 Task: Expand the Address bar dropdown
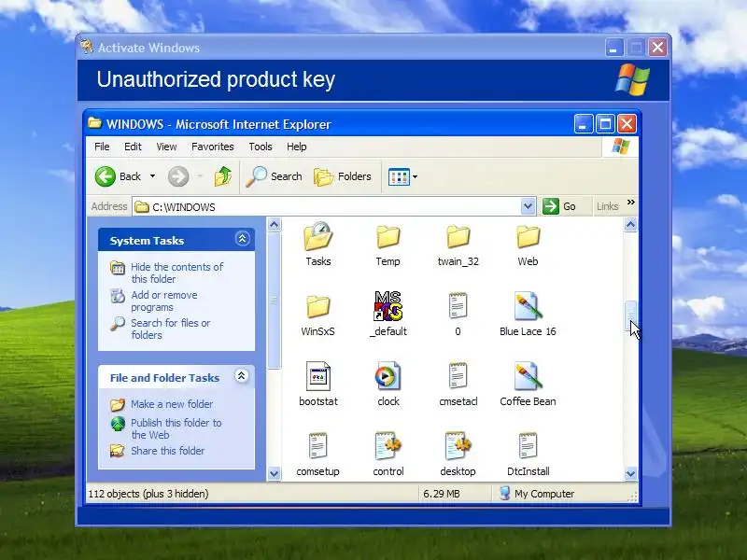coord(528,206)
